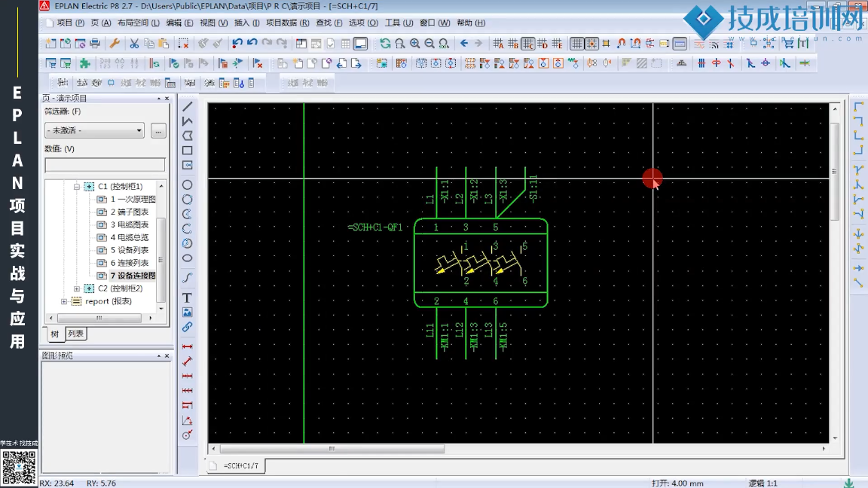Collapse the C1 (控制柜1) tree node

(x=76, y=187)
